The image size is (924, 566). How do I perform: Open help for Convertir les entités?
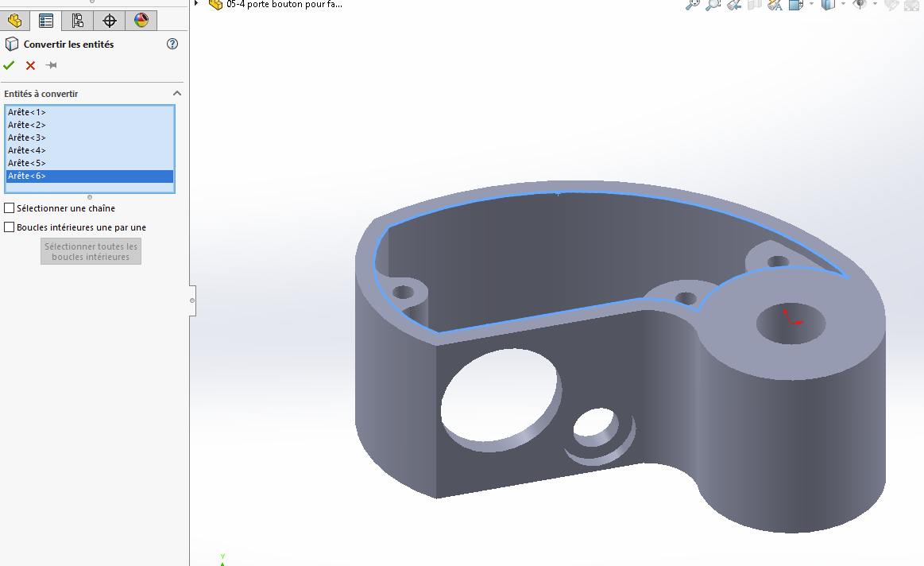tap(172, 44)
